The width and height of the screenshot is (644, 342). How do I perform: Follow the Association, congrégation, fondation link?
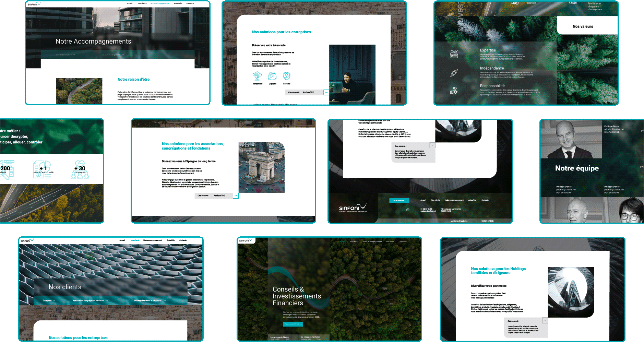click(90, 300)
